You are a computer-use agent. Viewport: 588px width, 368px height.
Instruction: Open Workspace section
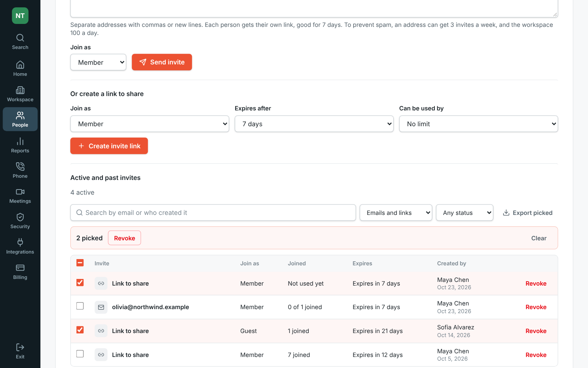point(20,94)
